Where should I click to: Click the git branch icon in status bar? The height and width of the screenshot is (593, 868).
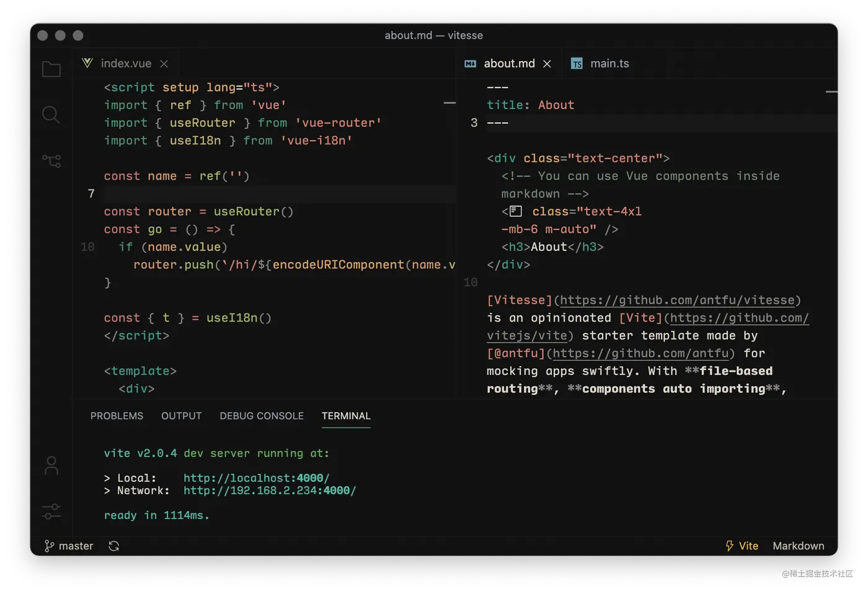(49, 546)
